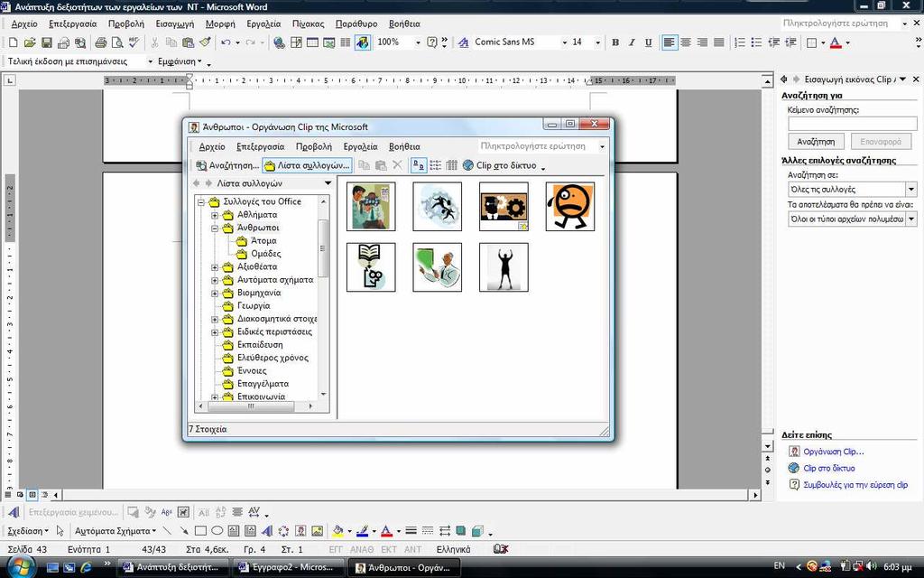Open the Όλες τις συλλογές dropdown
The image size is (924, 578).
pyautogui.click(x=911, y=190)
